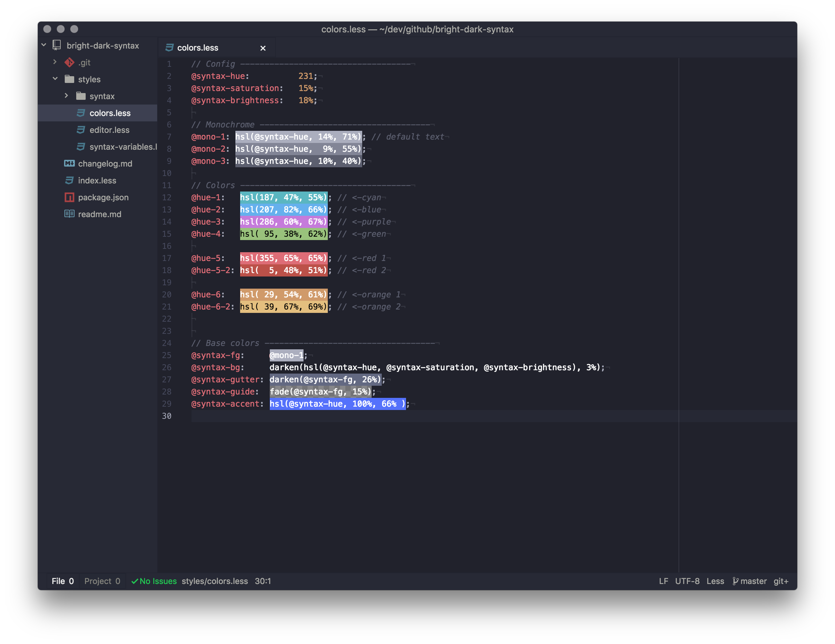Click the green No Issues checkmark
Image resolution: width=835 pixels, height=644 pixels.
(135, 581)
